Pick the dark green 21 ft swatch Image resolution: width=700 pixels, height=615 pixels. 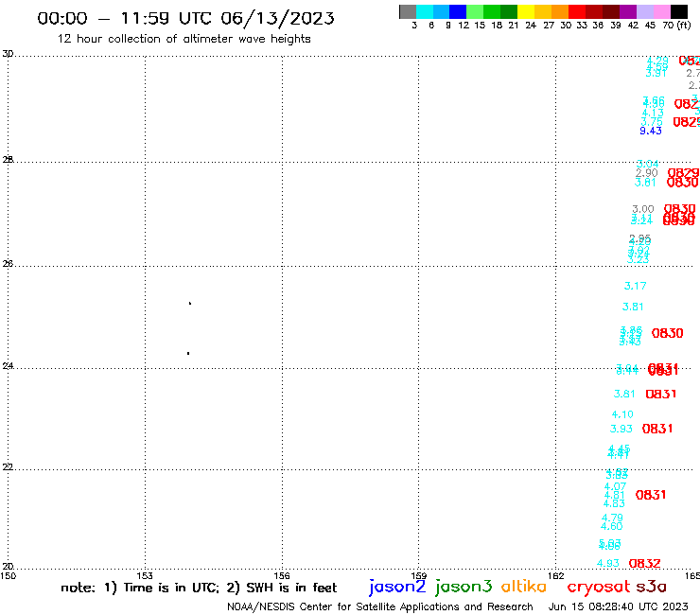pos(509,11)
